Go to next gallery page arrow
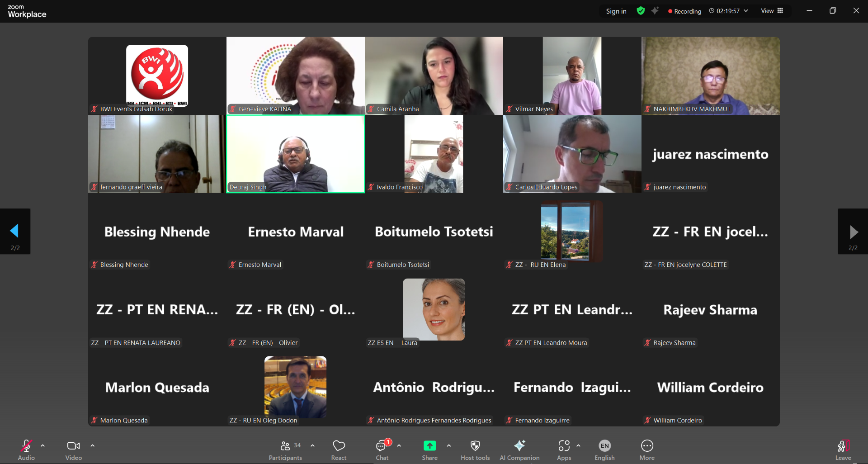Image resolution: width=868 pixels, height=464 pixels. [853, 232]
